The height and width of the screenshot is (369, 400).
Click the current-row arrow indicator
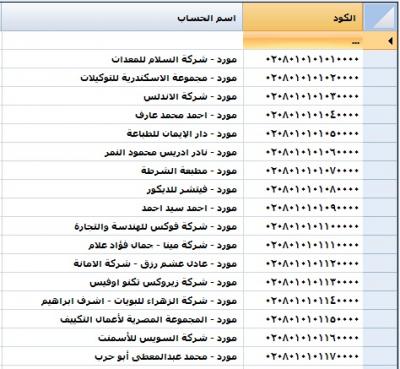(390, 41)
